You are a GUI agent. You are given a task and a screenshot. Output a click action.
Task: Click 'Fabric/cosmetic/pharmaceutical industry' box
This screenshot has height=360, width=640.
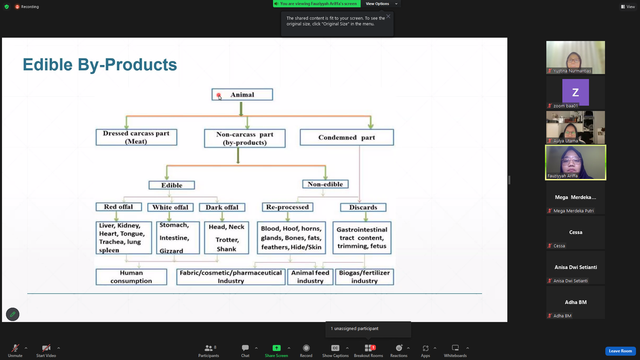(231, 277)
